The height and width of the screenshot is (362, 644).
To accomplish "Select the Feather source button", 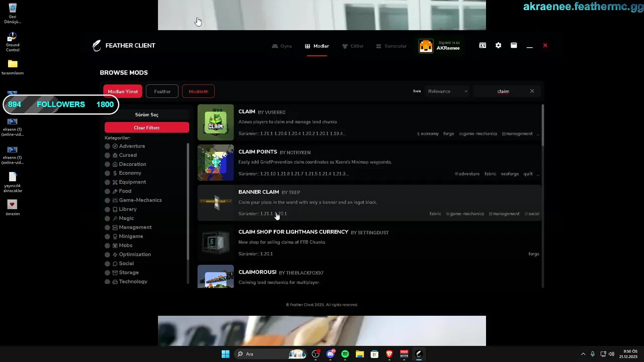I will [x=162, y=92].
